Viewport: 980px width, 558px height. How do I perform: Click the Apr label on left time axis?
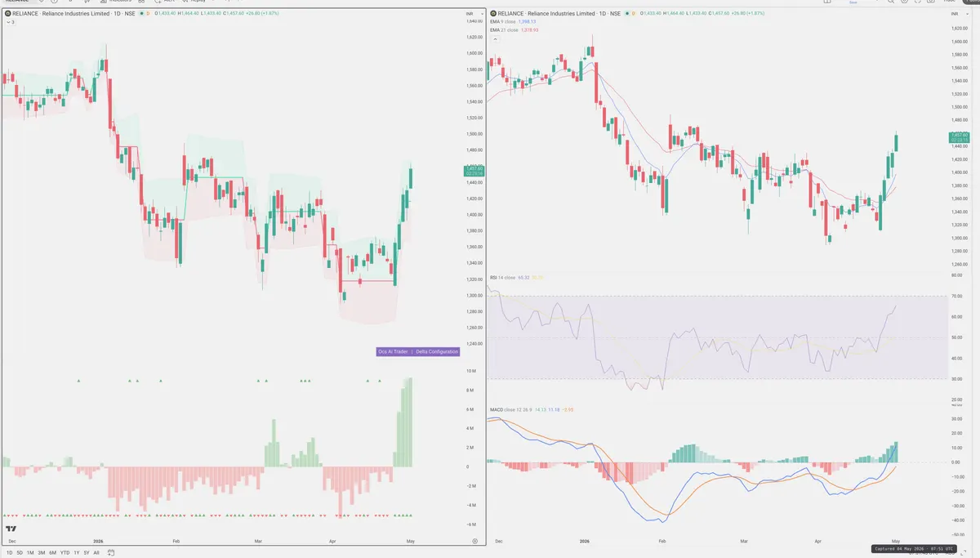click(332, 541)
